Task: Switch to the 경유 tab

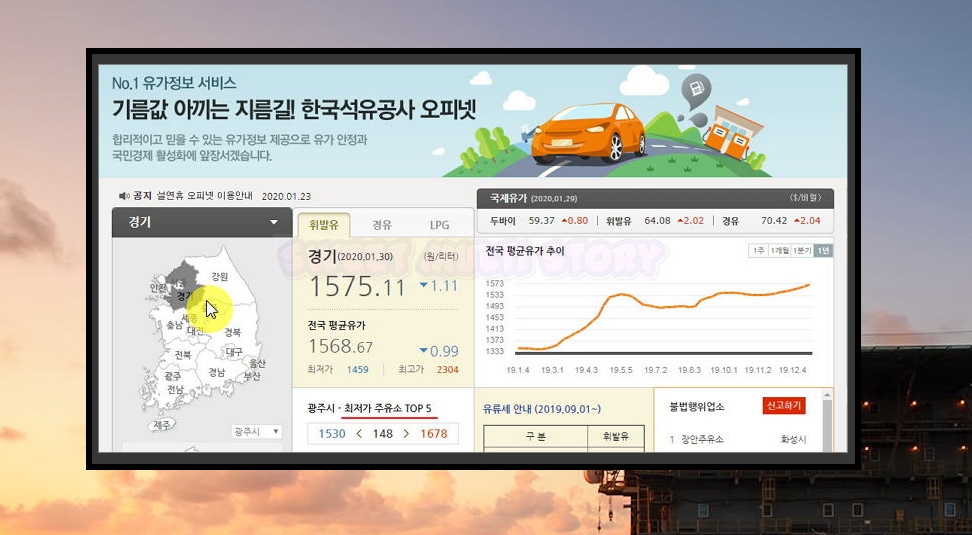Action: click(x=382, y=225)
